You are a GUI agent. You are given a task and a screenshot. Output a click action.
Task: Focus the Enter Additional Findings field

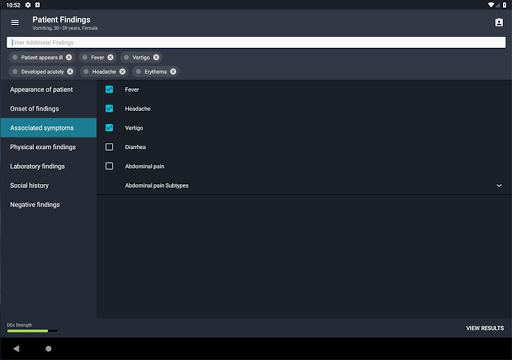[x=256, y=42]
